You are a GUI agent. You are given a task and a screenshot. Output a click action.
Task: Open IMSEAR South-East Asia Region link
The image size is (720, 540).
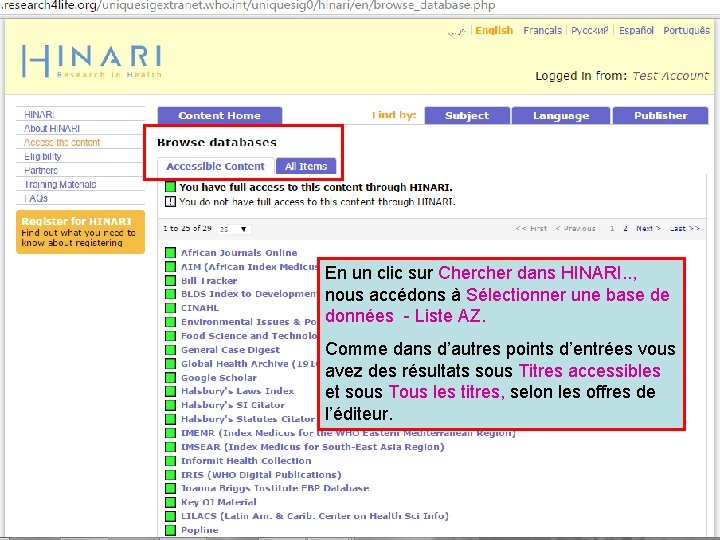tap(312, 447)
